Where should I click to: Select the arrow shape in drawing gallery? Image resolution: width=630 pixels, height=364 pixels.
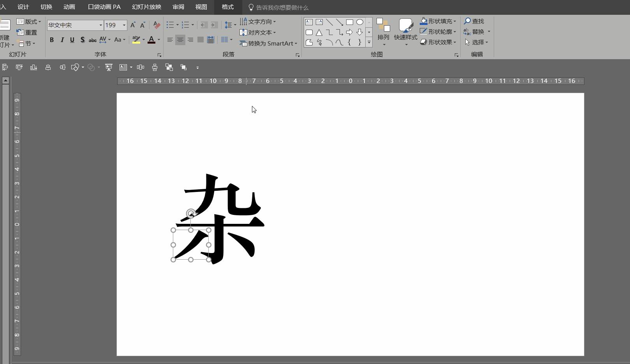coord(349,32)
